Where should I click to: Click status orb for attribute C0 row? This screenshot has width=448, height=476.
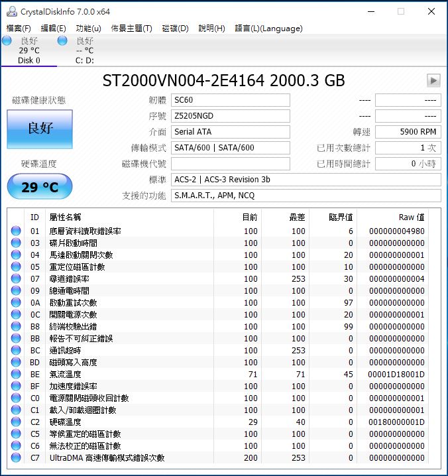(16, 398)
